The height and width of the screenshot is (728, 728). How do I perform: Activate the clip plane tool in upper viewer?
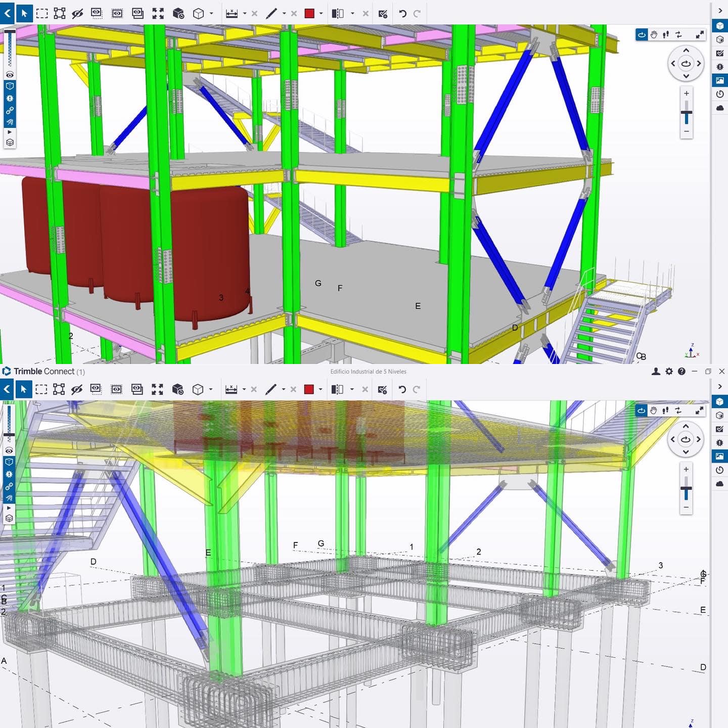click(x=337, y=14)
